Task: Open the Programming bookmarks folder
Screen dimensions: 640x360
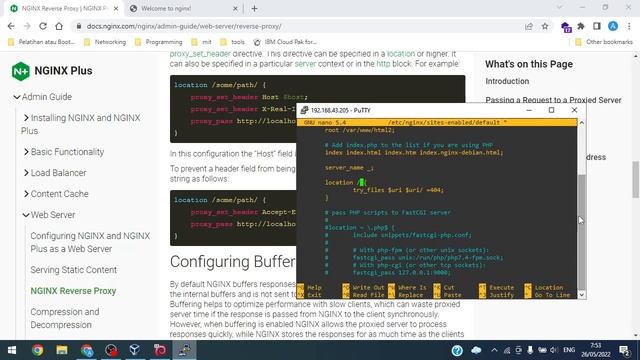Action: click(158, 42)
